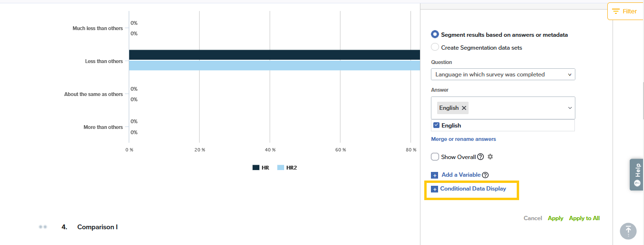Viewport: 644px width, 245px height.
Task: Click the Add a Variable plus icon
Action: tap(434, 175)
